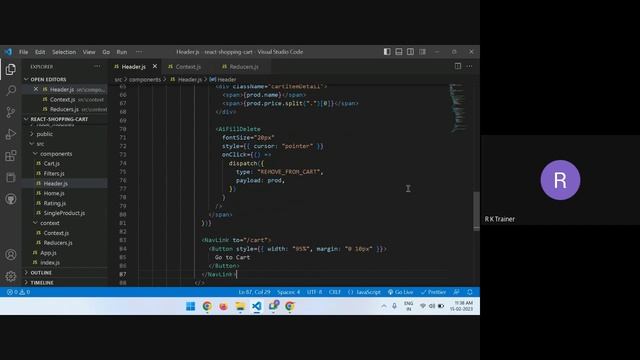Viewport: 640px width, 360px height.
Task: Open SingleProduct.js in the file tree
Action: [x=64, y=213]
